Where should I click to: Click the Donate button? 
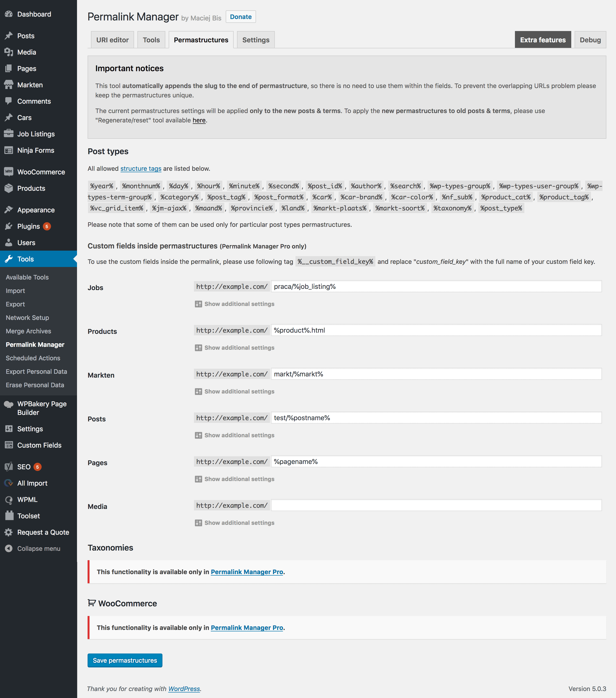[x=241, y=17]
